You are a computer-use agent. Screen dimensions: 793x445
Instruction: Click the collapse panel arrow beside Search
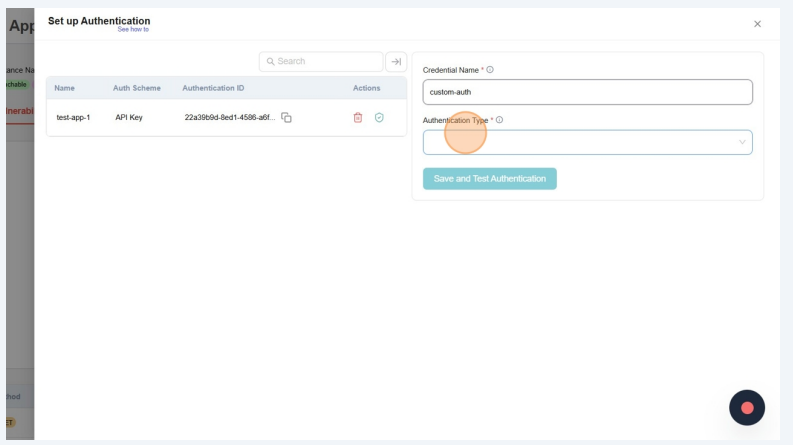(x=396, y=62)
